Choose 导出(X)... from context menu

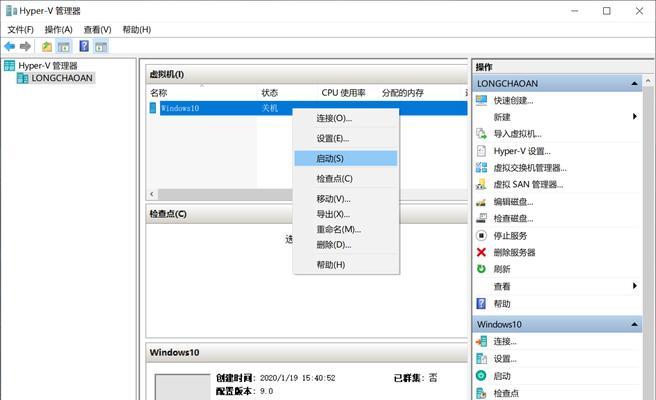346,214
